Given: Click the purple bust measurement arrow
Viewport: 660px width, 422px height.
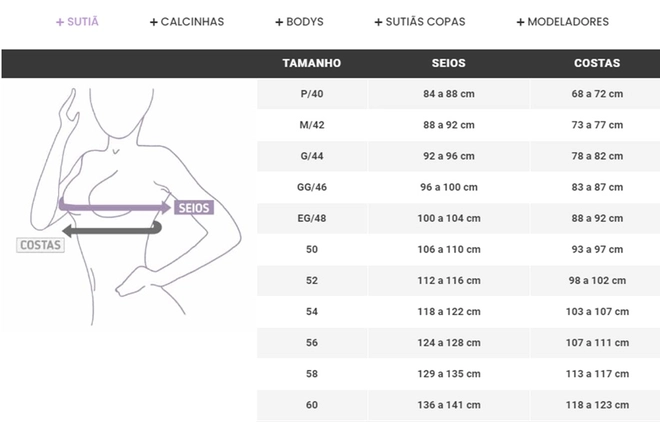Looking at the screenshot, I should click(x=114, y=206).
